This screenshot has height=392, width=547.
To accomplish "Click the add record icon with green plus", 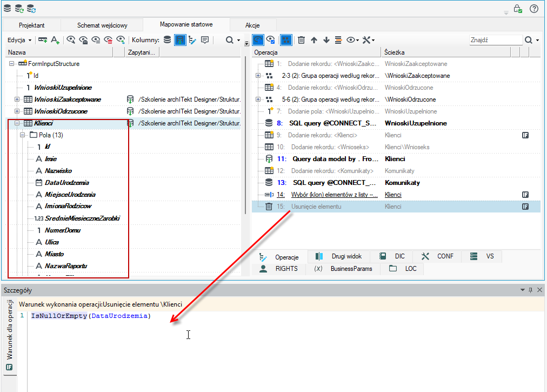I will (x=43, y=40).
